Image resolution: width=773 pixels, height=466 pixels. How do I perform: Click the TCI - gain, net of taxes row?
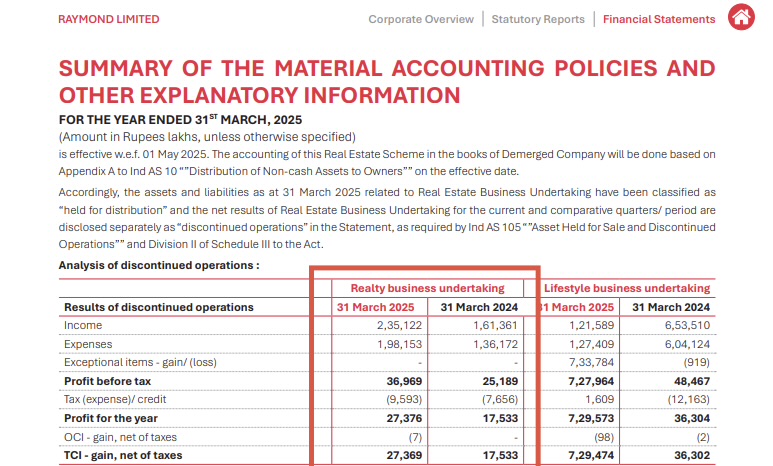pyautogui.click(x=123, y=455)
